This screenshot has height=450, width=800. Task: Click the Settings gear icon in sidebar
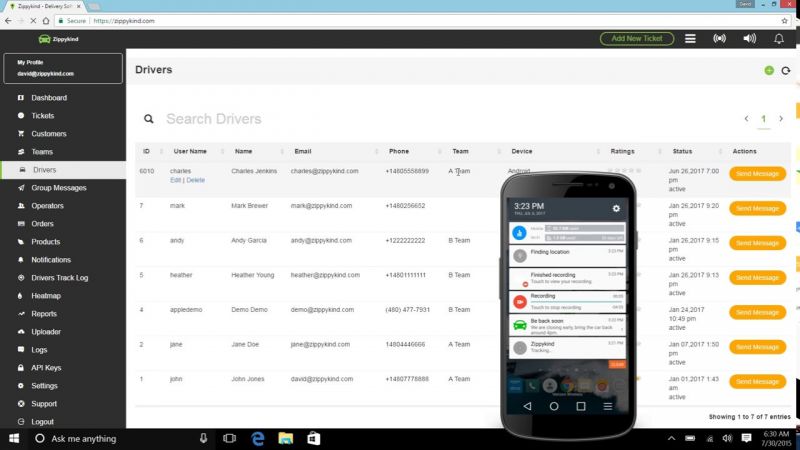point(21,386)
